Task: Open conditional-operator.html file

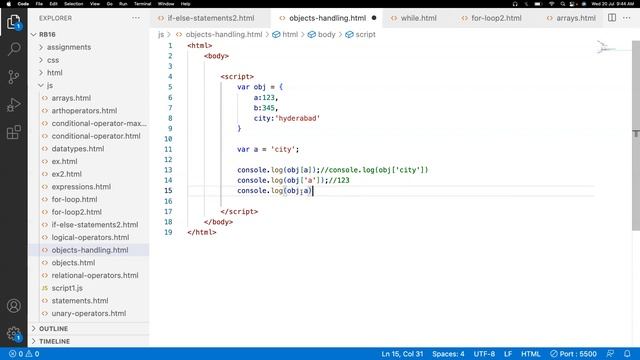Action: coord(89,136)
